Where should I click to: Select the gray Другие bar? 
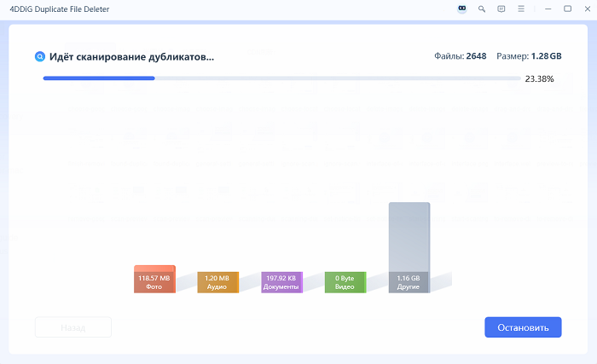(x=409, y=247)
